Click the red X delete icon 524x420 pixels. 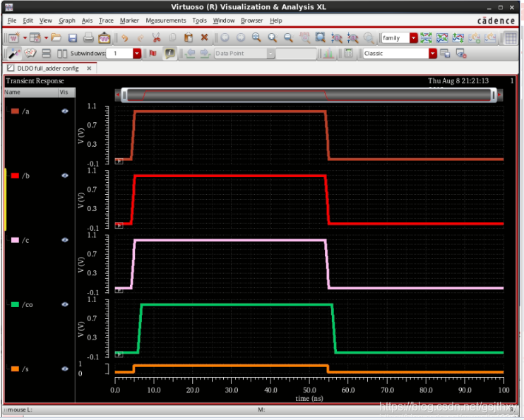205,37
